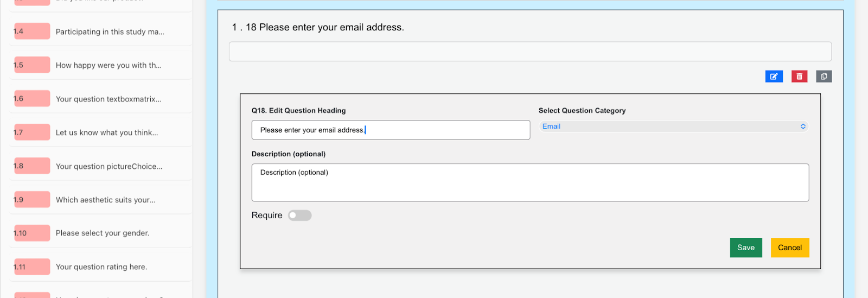Click the blue edit question icon
Screen dimensions: 868x298
coord(774,77)
